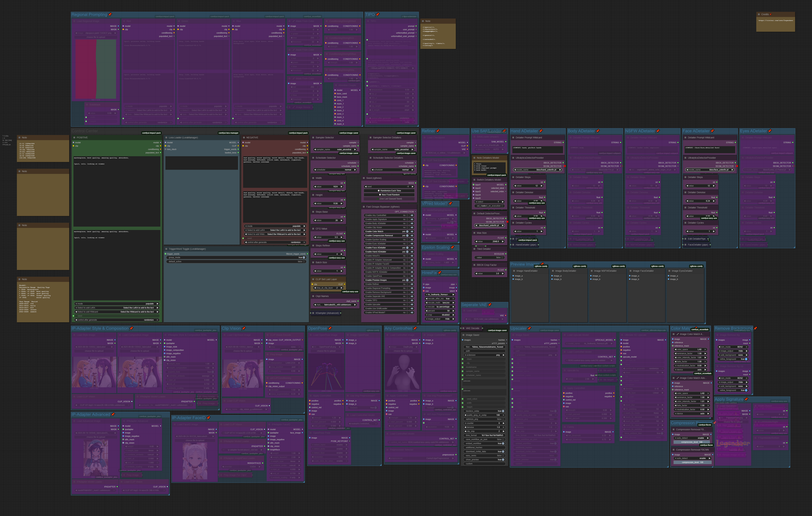Click the pin icon on the Upscaler group title
The image size is (812, 516).
[529, 329]
